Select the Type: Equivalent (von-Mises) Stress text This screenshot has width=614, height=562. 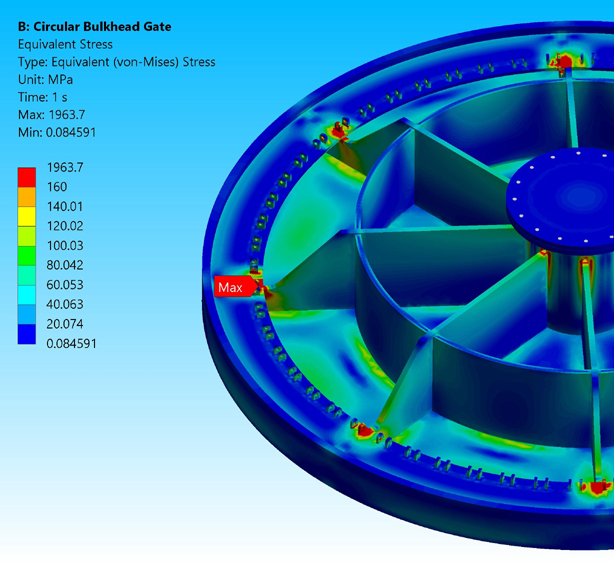coord(116,62)
